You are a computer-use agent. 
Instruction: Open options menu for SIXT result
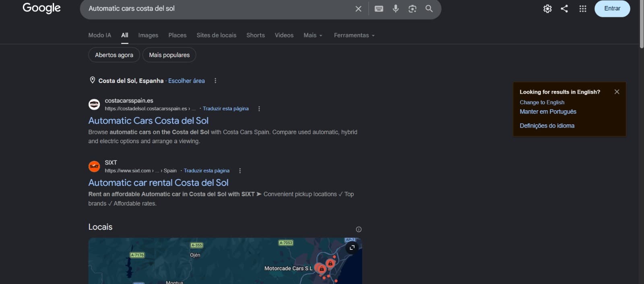coord(240,171)
